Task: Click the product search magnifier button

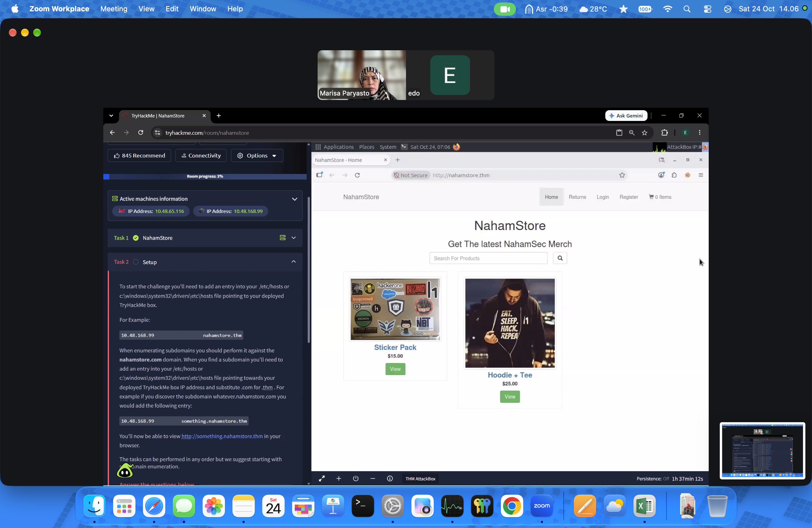Action: click(560, 258)
